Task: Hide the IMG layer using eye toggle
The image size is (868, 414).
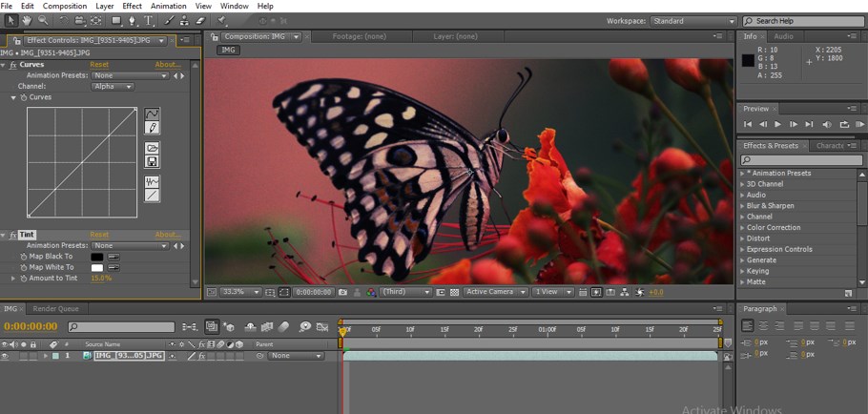Action: [5, 356]
